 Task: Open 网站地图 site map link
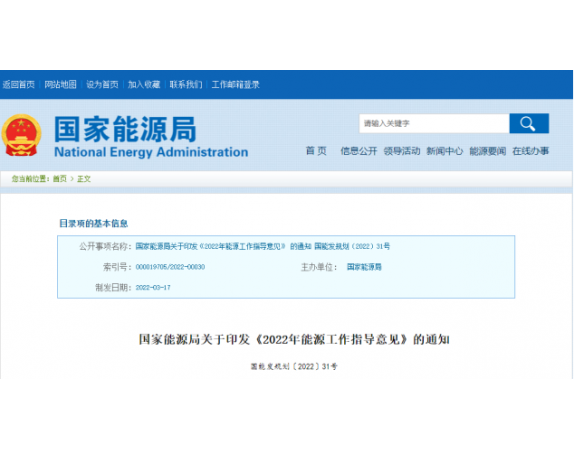point(60,85)
